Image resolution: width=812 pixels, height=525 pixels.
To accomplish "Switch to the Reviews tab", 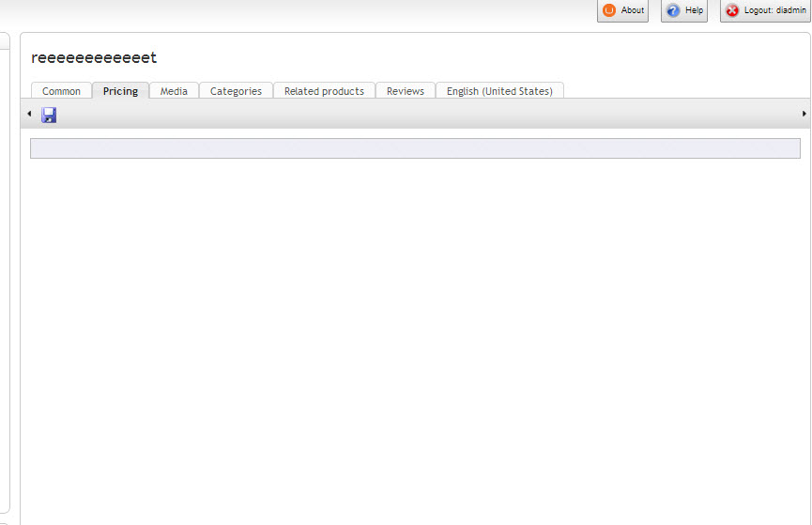I will 406,91.
